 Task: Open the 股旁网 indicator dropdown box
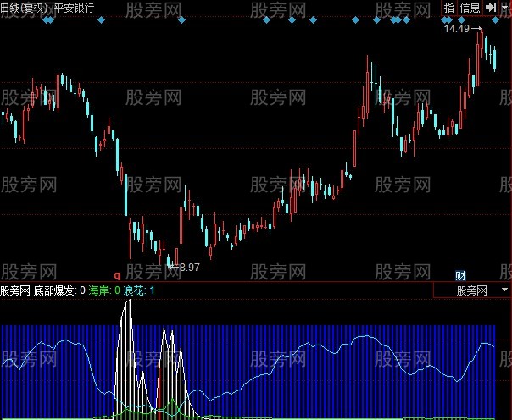tap(471, 290)
